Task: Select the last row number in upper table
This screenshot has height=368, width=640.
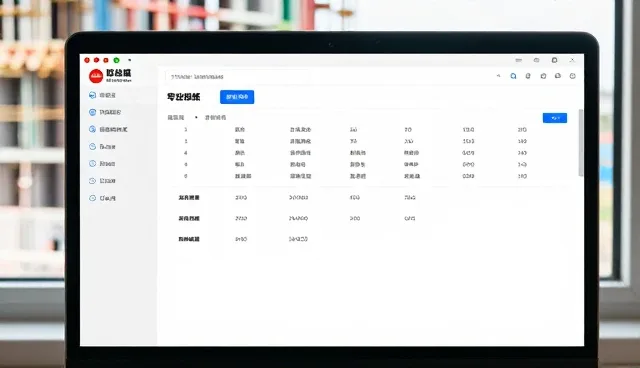Action: click(x=186, y=176)
